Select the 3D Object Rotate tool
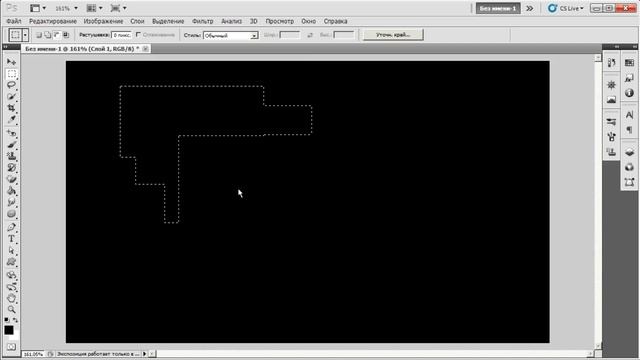Image resolution: width=640 pixels, height=360 pixels. pyautogui.click(x=11, y=275)
